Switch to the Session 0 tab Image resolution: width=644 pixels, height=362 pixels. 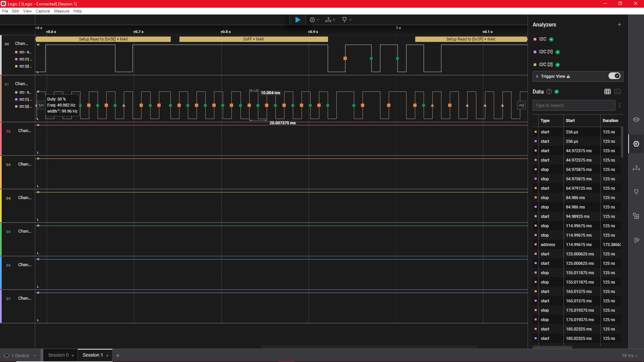[x=58, y=355]
